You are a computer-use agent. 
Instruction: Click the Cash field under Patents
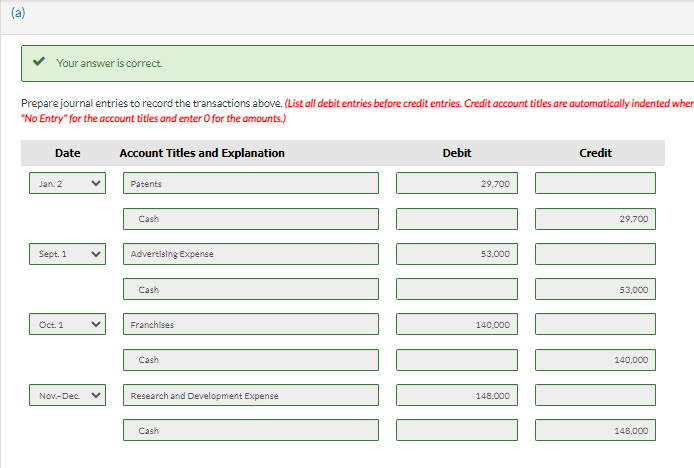(x=251, y=219)
